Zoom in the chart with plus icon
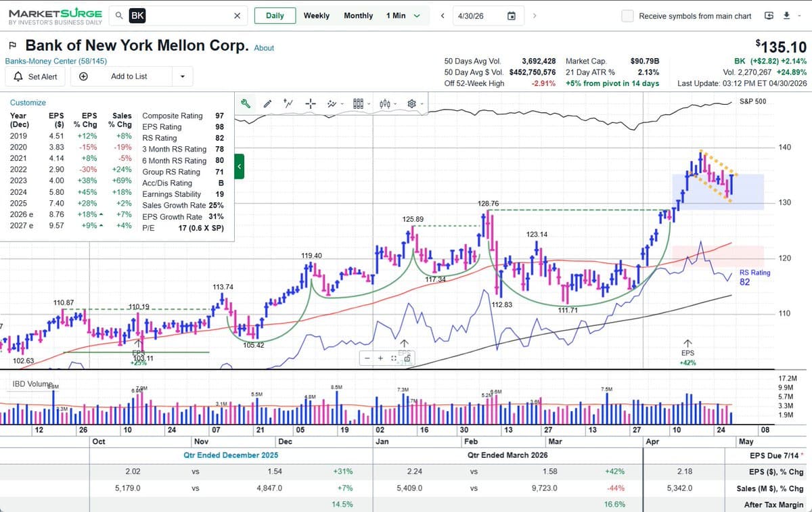The width and height of the screenshot is (812, 512). (x=380, y=358)
